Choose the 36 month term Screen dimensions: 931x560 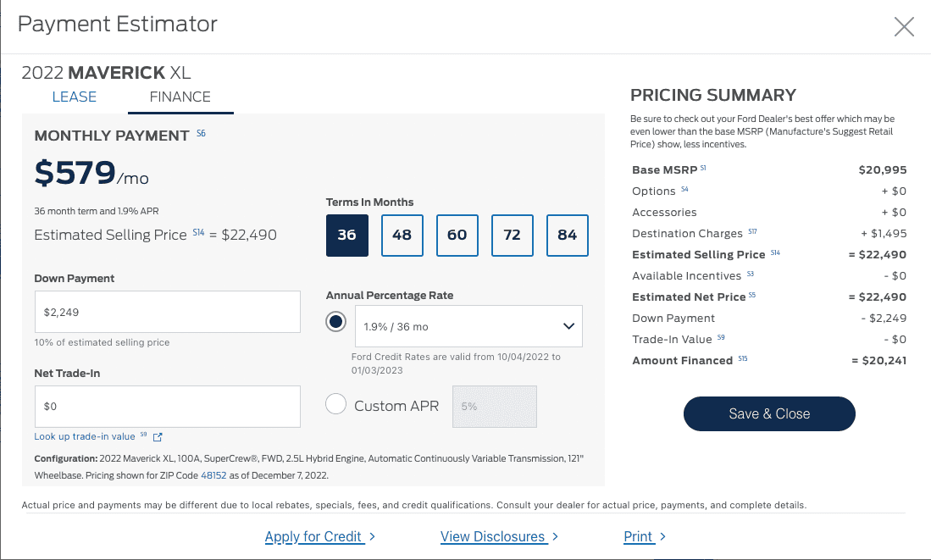(346, 236)
